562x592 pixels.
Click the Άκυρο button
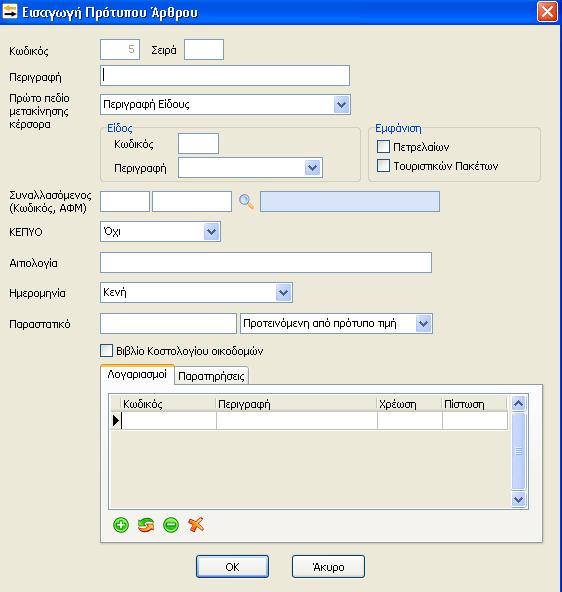click(x=328, y=567)
